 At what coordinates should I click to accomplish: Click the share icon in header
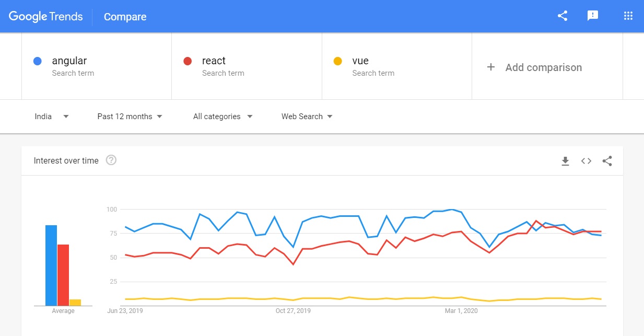tap(562, 16)
